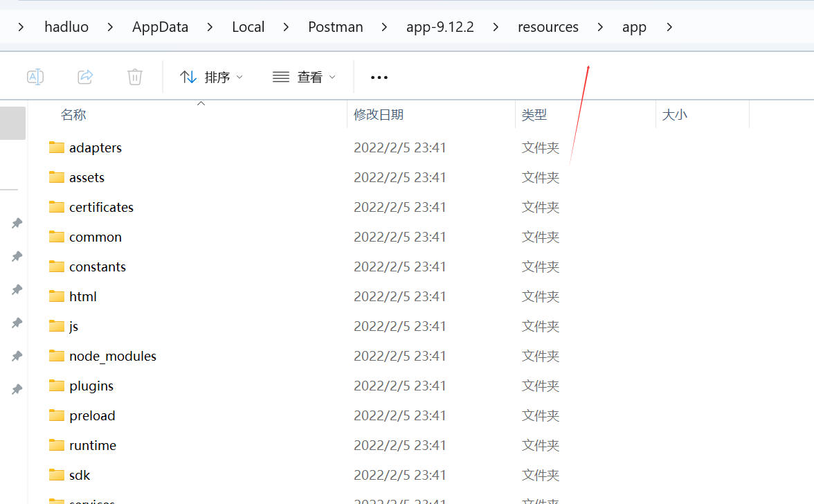Click modified date of adapters row
Screen dimensions: 814x504
(400, 148)
